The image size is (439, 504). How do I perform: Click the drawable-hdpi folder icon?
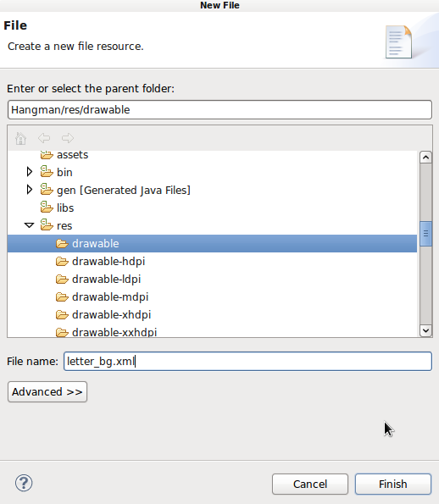(x=62, y=262)
